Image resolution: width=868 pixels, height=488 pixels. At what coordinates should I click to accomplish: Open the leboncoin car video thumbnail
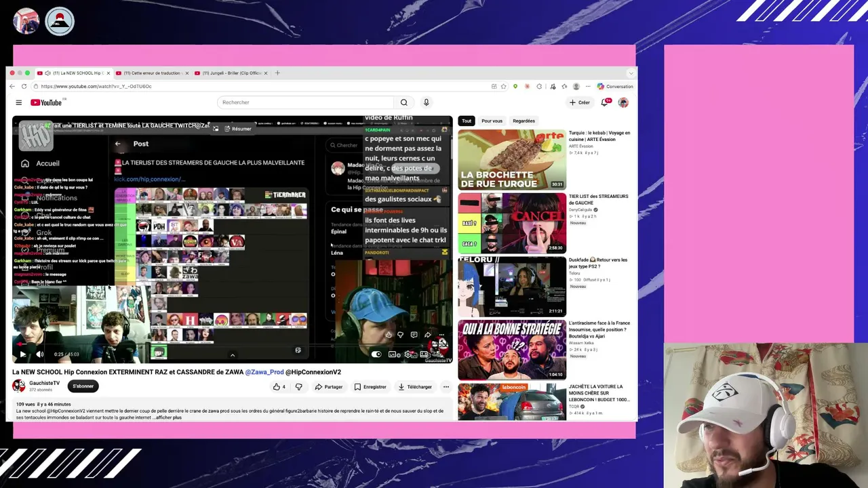pos(512,402)
